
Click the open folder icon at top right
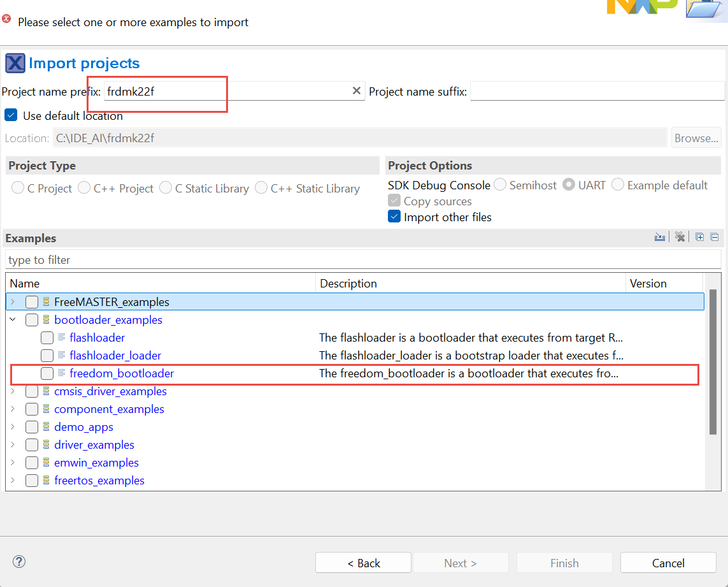coord(706,8)
